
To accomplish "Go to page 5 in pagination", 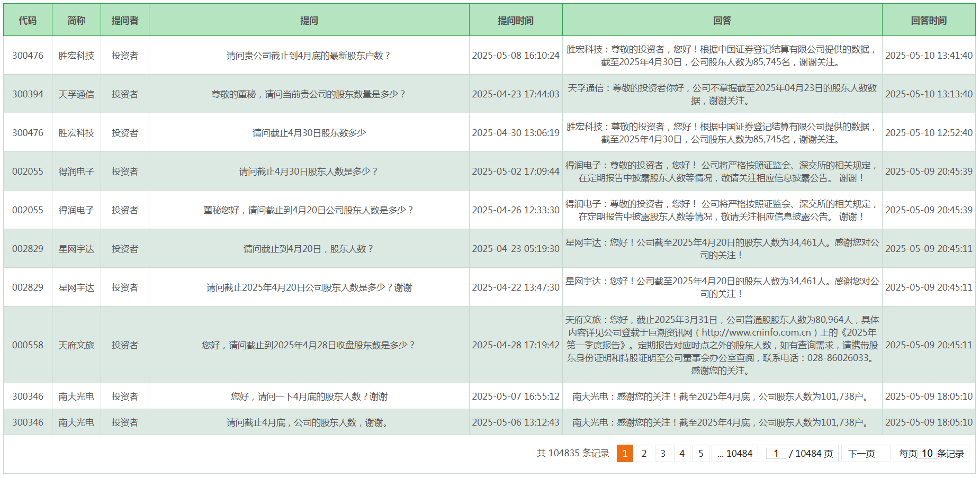I will [x=701, y=454].
